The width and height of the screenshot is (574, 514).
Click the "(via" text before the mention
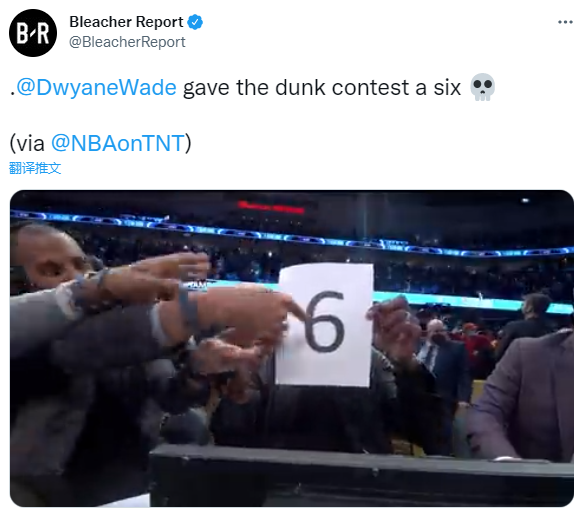27,143
